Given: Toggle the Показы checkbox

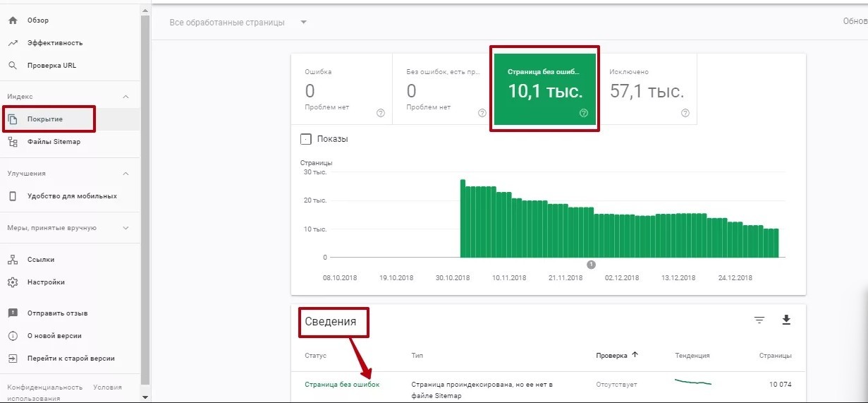Looking at the screenshot, I should point(306,139).
